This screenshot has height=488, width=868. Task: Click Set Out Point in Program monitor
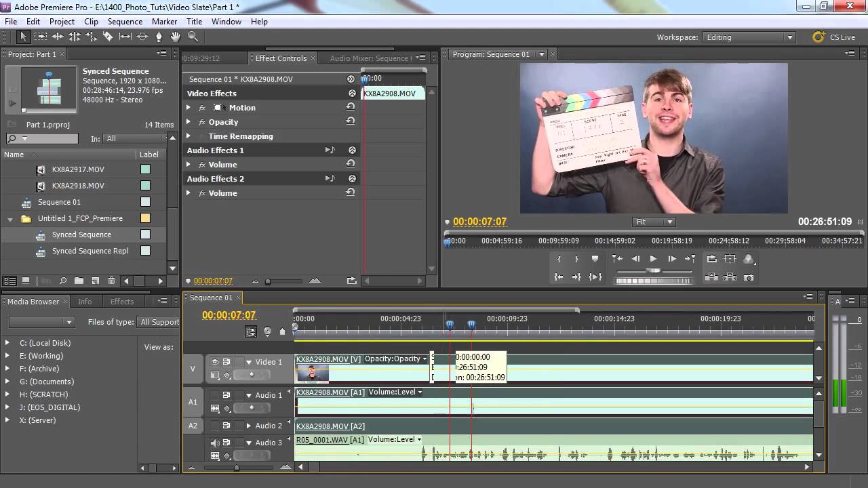tap(577, 259)
